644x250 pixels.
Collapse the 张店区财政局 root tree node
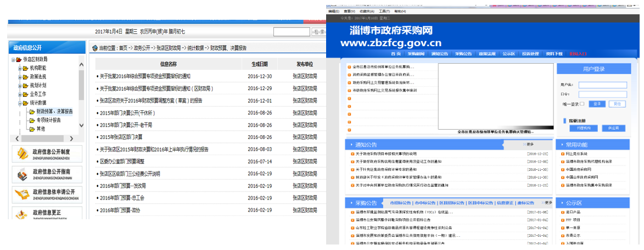pyautogui.click(x=13, y=59)
